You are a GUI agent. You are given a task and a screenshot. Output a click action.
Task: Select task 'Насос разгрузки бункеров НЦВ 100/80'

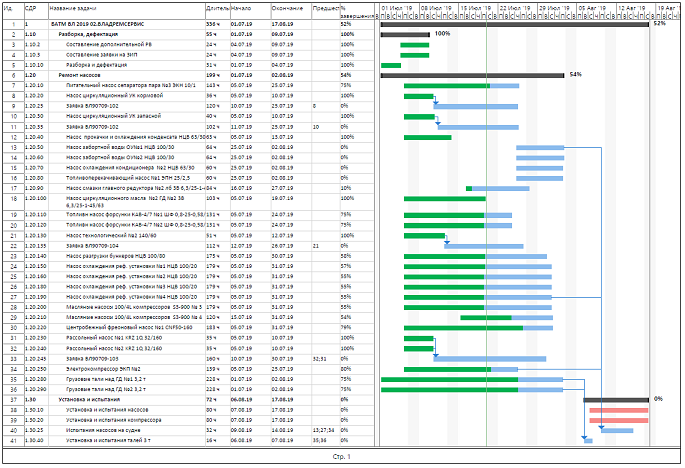(x=116, y=256)
